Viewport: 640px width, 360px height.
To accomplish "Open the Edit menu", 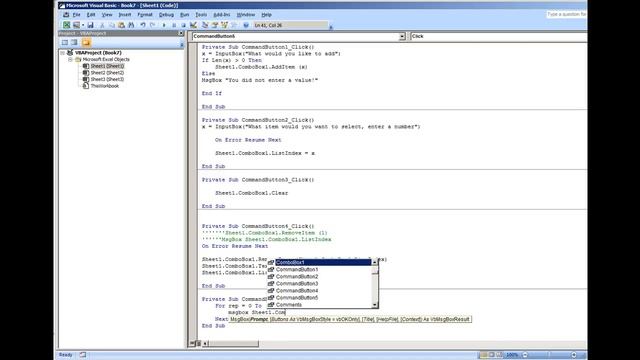I will [91, 15].
